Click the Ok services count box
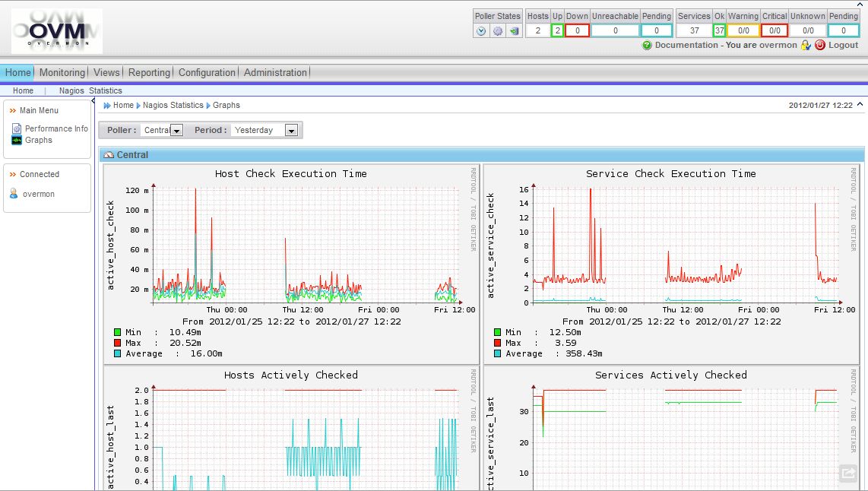The image size is (868, 491). pyautogui.click(x=720, y=31)
